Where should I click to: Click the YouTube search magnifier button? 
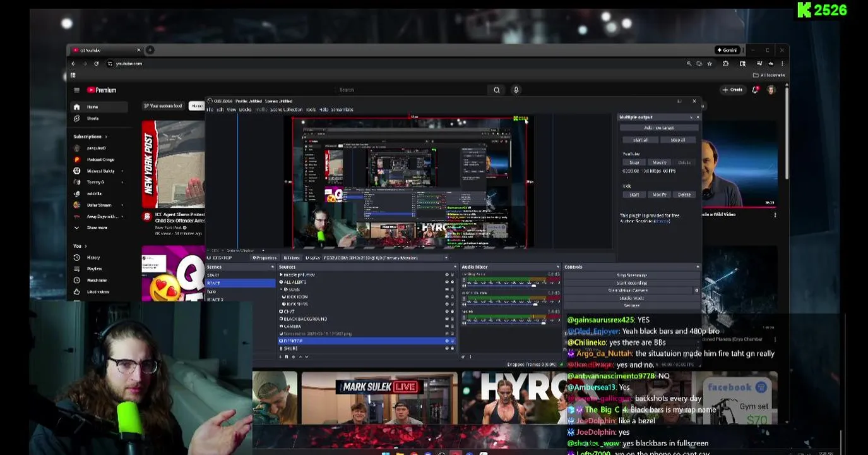coord(497,90)
